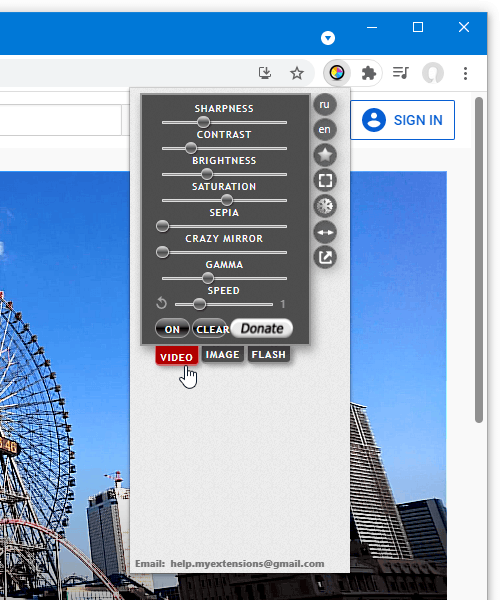Click the open external popout icon
The height and width of the screenshot is (600, 500).
325,257
